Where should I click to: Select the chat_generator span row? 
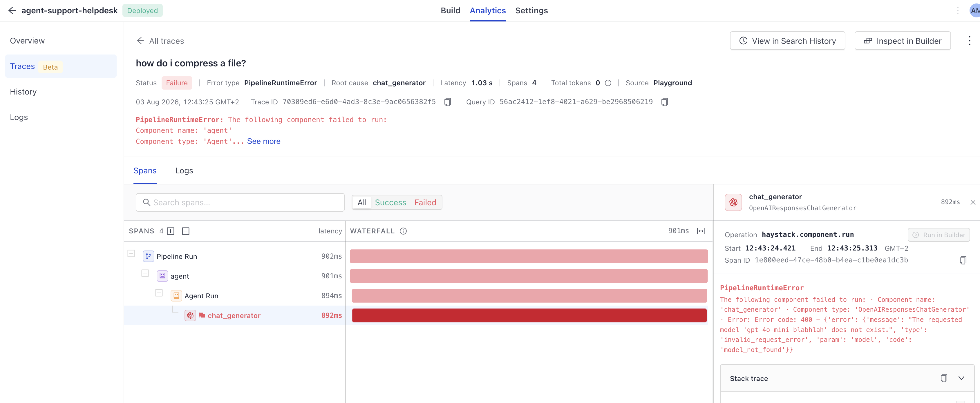coord(234,315)
